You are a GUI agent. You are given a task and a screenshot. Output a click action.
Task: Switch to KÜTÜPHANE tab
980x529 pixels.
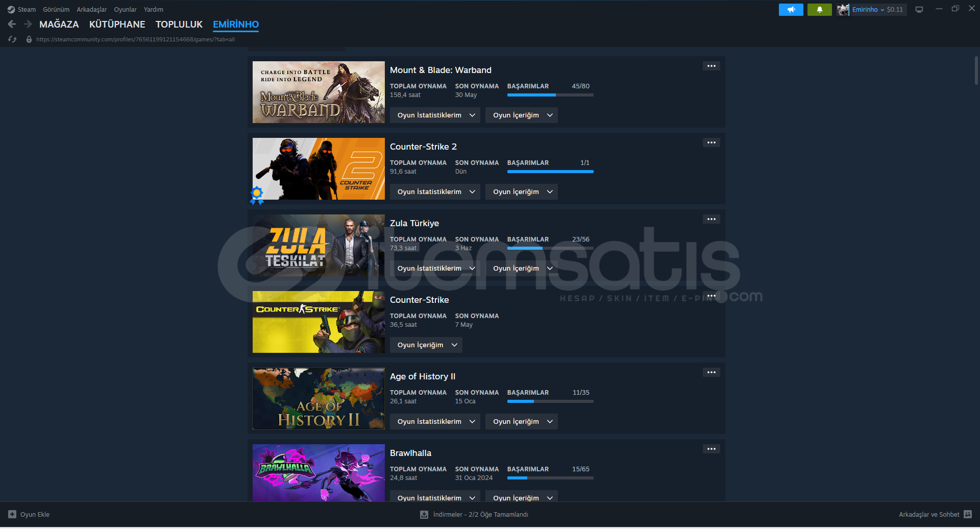(x=117, y=25)
